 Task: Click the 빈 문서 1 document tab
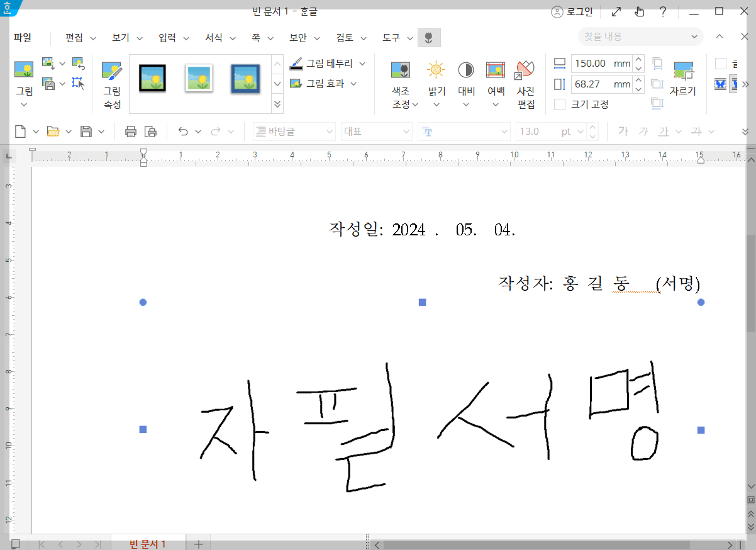point(148,542)
